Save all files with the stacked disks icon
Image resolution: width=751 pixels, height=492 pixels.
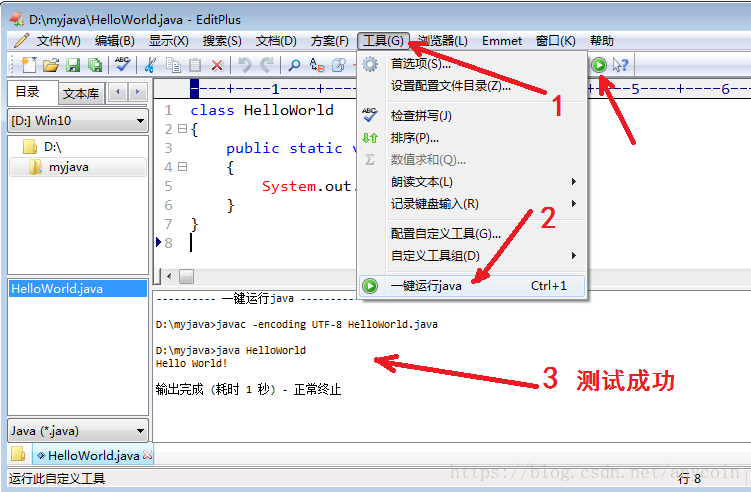(x=95, y=65)
